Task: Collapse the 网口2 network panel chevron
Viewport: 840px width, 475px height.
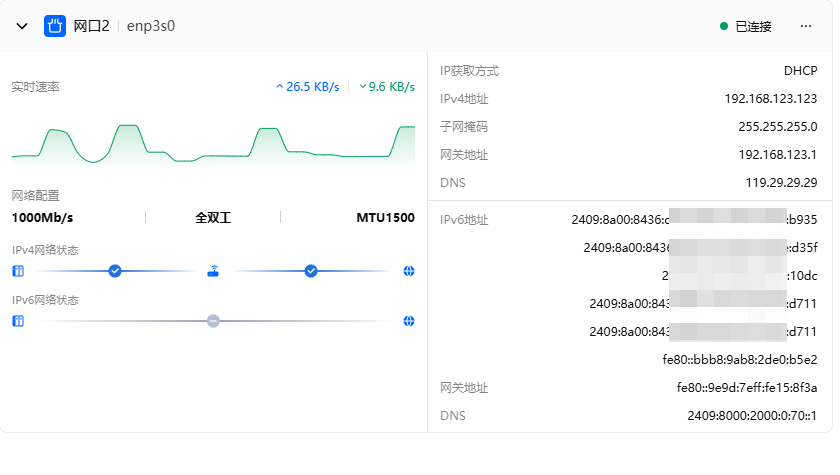Action: pos(22,26)
